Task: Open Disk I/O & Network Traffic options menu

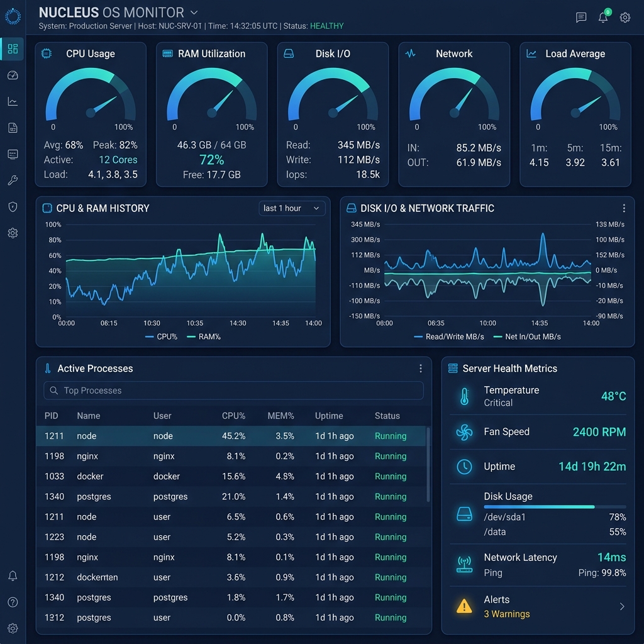Action: pyautogui.click(x=624, y=208)
